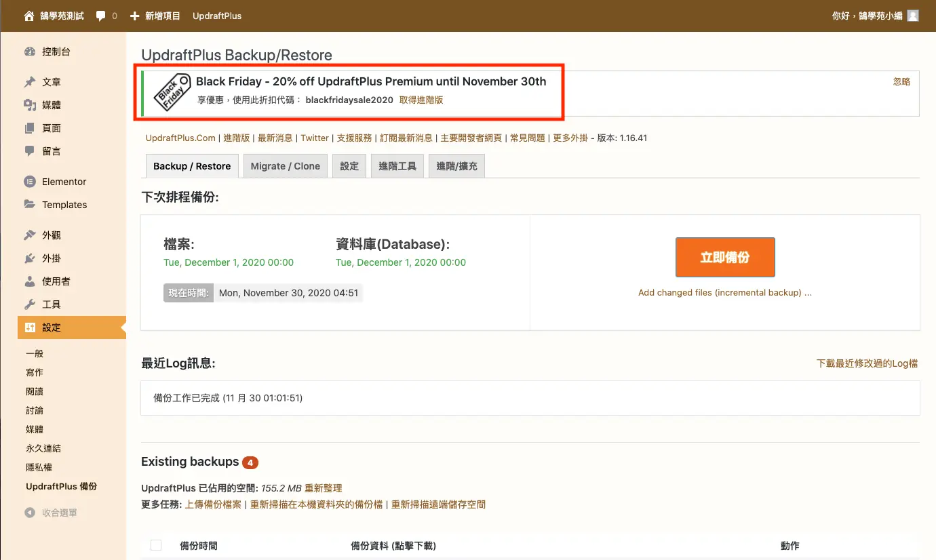
Task: Open the 隱私權 settings submenu item
Action: 39,467
